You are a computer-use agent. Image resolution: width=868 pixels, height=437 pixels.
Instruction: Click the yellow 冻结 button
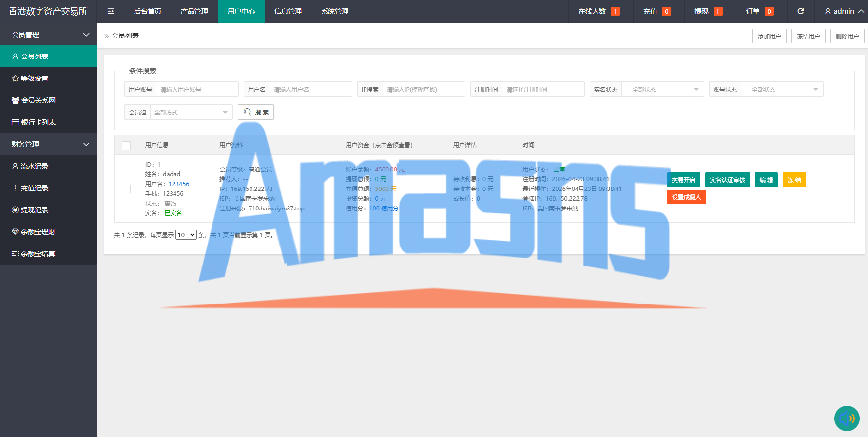click(794, 180)
